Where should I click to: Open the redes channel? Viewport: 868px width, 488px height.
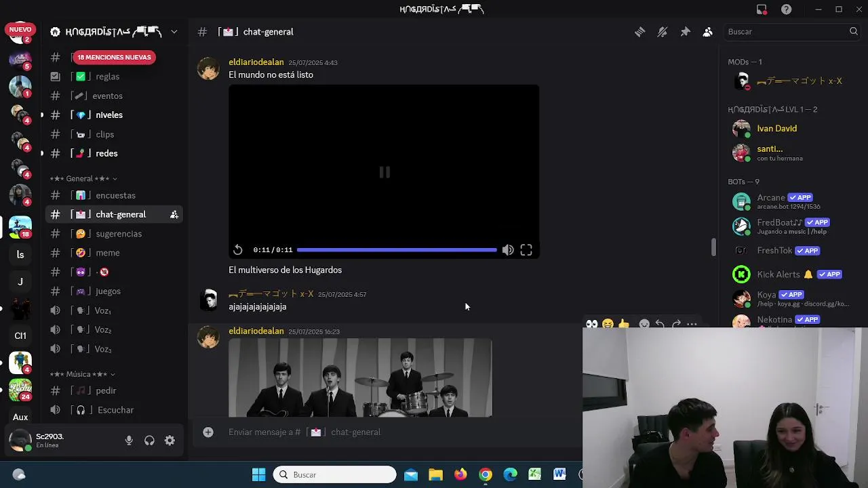(114, 153)
